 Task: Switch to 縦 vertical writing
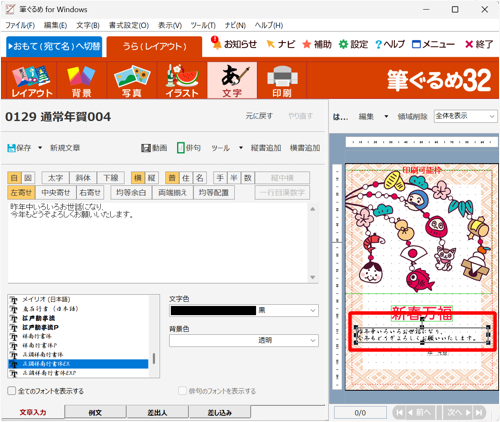click(152, 178)
